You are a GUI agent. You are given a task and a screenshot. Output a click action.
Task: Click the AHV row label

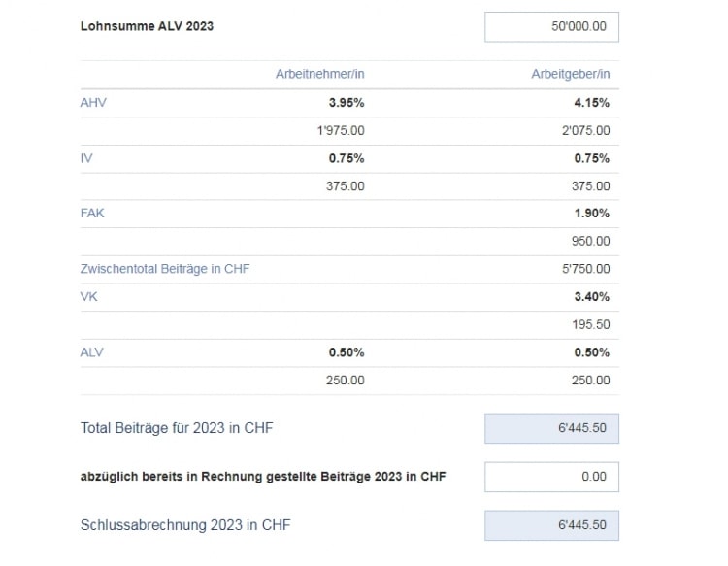pyautogui.click(x=93, y=103)
